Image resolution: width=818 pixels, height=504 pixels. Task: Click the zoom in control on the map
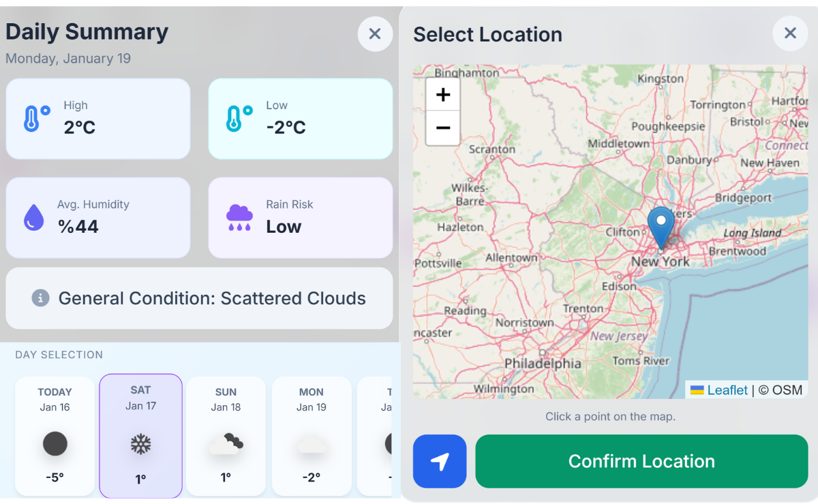(x=442, y=95)
